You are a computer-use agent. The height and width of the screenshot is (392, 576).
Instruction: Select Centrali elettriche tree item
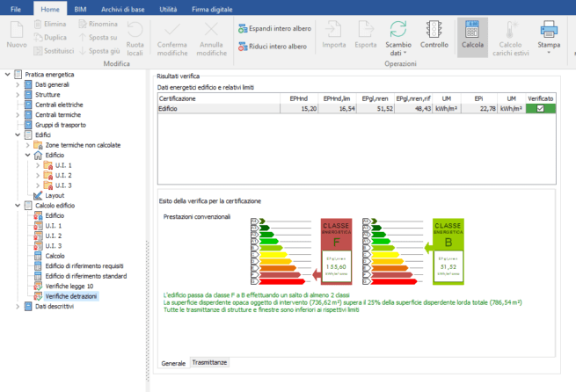point(59,105)
